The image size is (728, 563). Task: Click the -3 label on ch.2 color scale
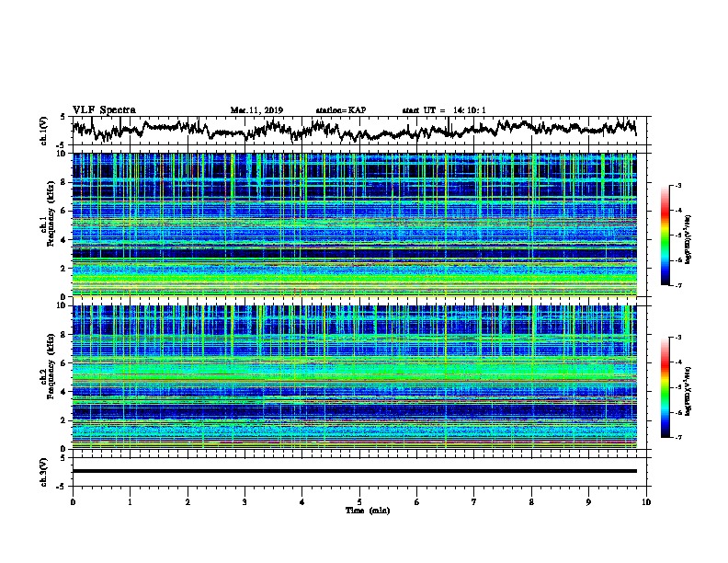[677, 338]
